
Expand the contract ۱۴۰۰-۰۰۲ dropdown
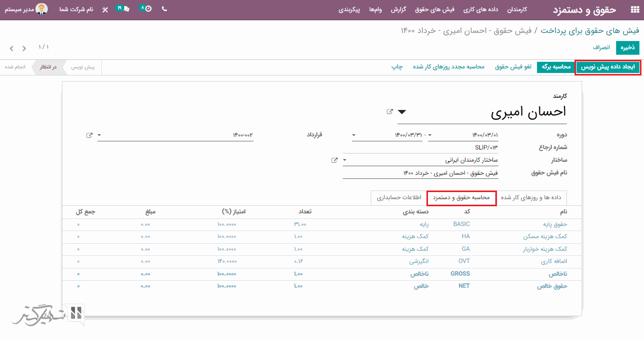(x=99, y=135)
